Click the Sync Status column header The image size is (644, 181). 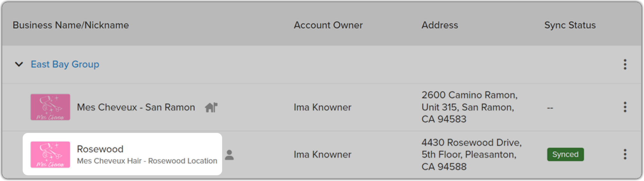click(570, 25)
